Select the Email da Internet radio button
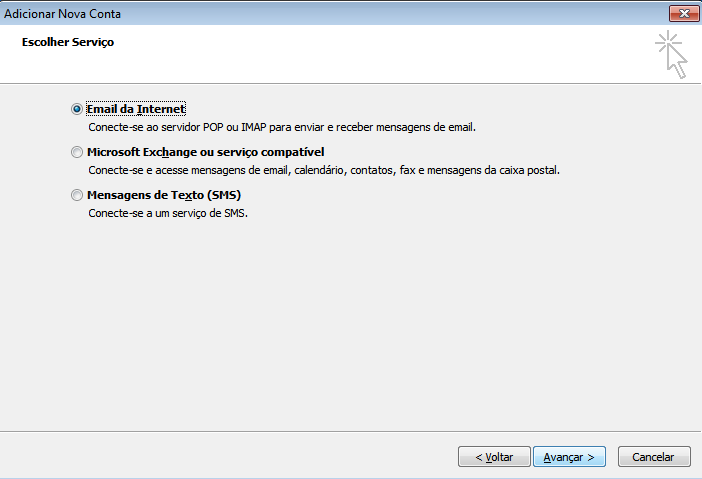The image size is (702, 479). click(x=77, y=109)
